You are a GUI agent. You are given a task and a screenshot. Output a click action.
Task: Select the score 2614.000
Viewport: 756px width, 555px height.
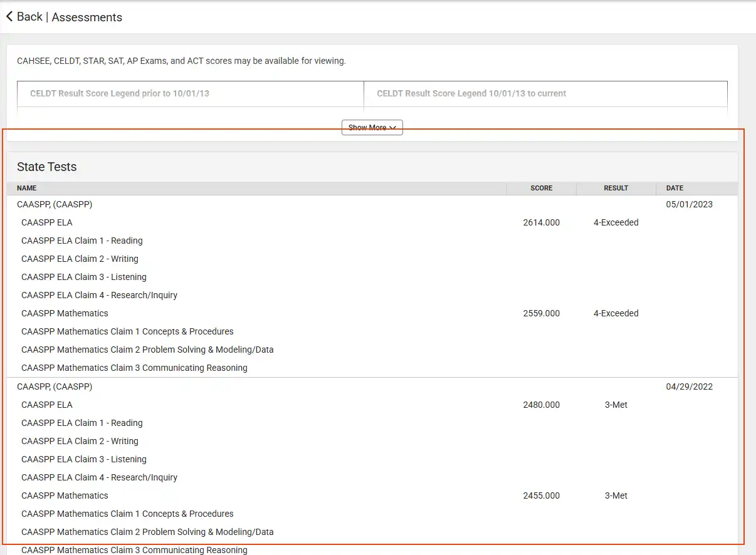tap(542, 222)
